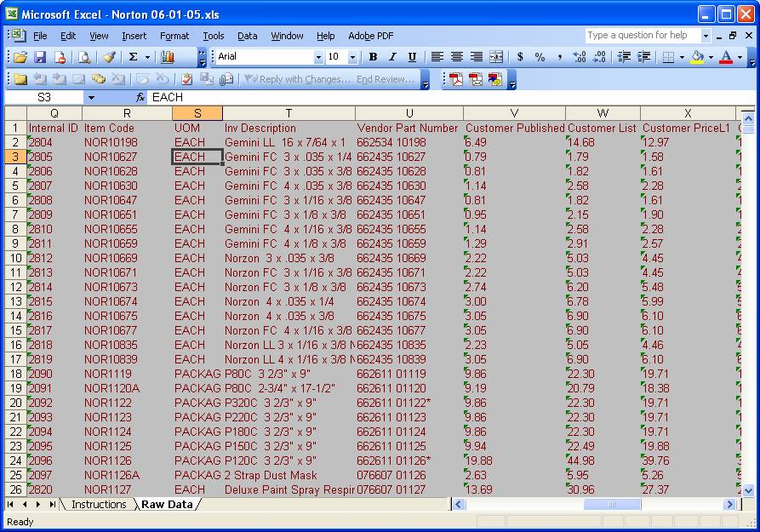Click the Merge and Center icon
This screenshot has height=532, width=760.
click(495, 57)
